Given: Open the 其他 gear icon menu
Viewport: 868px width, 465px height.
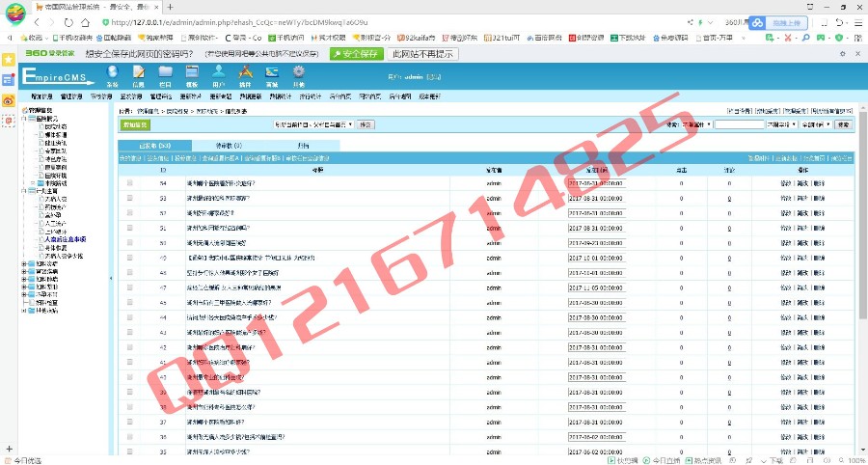Looking at the screenshot, I should point(299,76).
